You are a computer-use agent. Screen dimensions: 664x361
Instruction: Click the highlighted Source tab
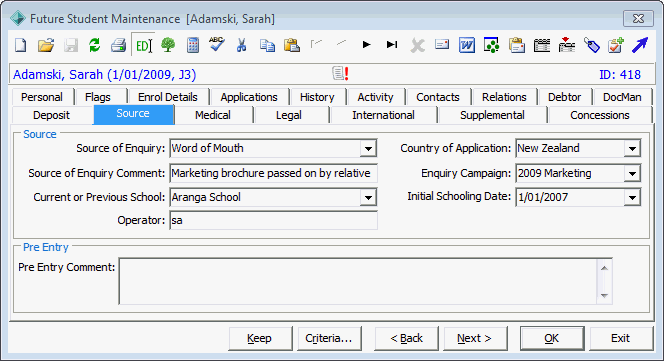133,114
